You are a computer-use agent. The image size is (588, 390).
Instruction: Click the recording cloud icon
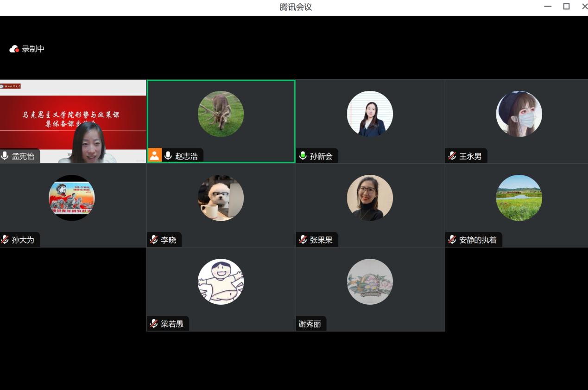pos(14,49)
